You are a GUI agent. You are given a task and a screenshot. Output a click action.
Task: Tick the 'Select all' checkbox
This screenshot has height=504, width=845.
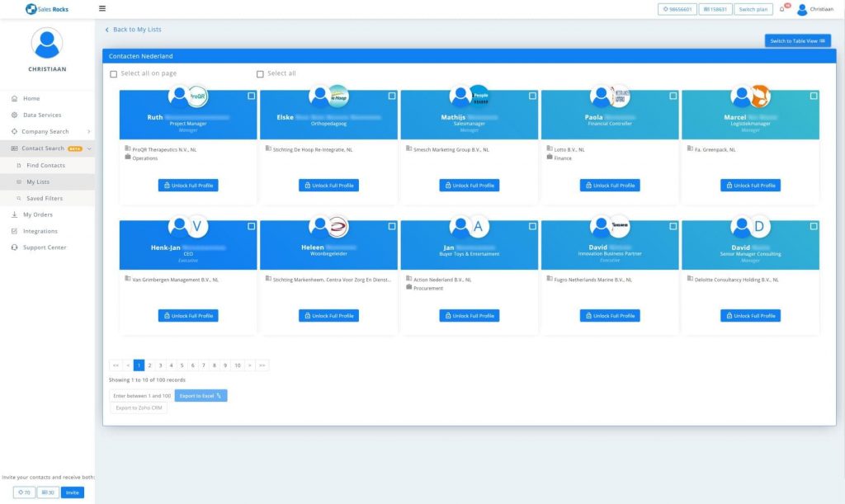260,74
